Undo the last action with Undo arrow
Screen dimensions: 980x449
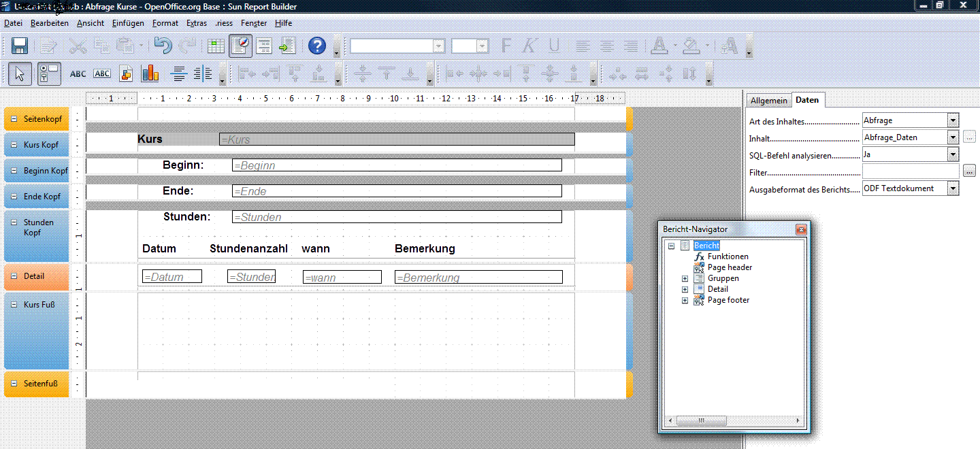[x=162, y=46]
